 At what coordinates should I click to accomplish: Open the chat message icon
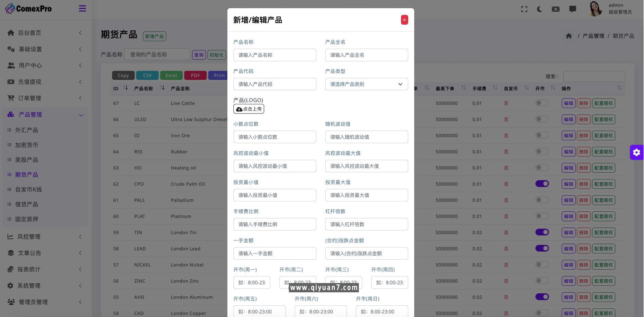point(572,9)
